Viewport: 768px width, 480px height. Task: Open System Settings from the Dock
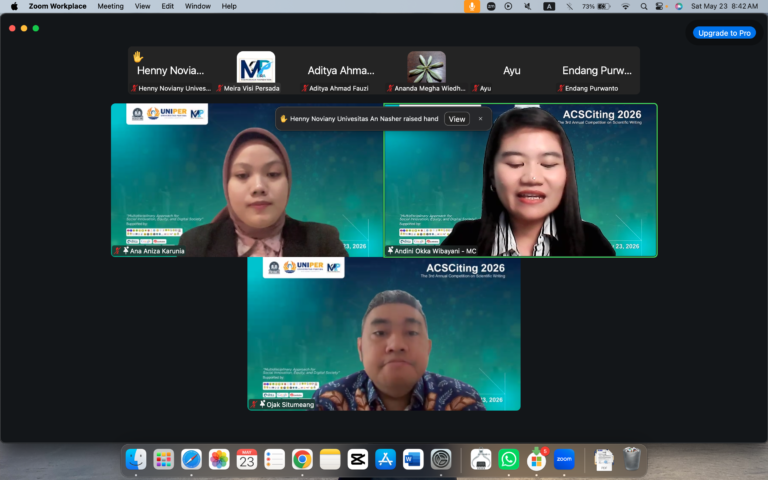click(x=441, y=459)
